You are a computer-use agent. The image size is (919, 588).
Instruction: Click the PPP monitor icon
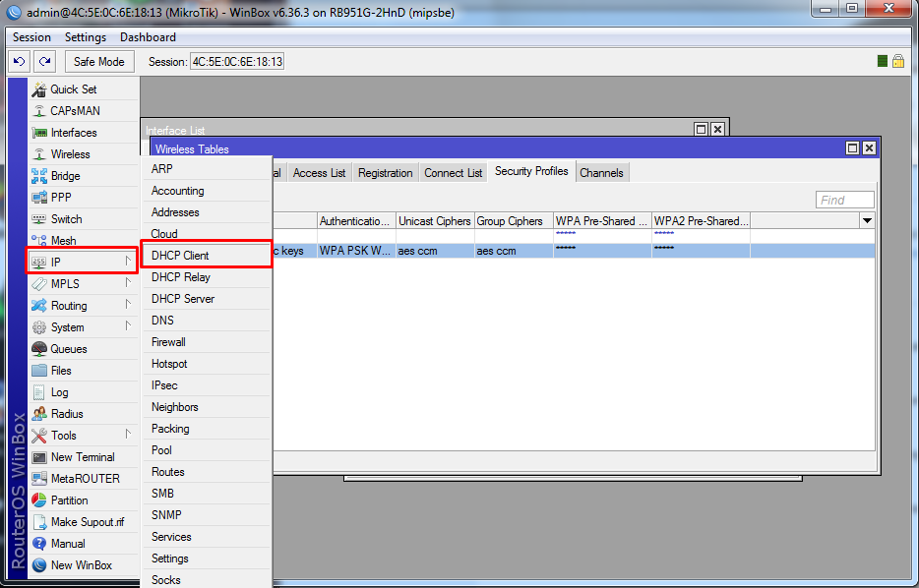[39, 198]
